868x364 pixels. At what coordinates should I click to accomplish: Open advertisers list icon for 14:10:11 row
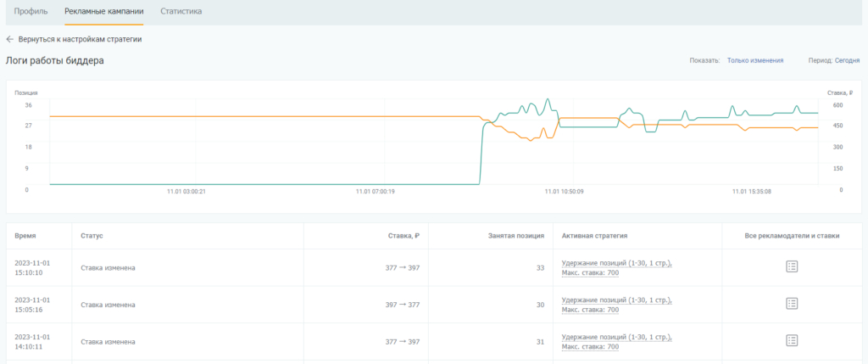[x=792, y=340]
